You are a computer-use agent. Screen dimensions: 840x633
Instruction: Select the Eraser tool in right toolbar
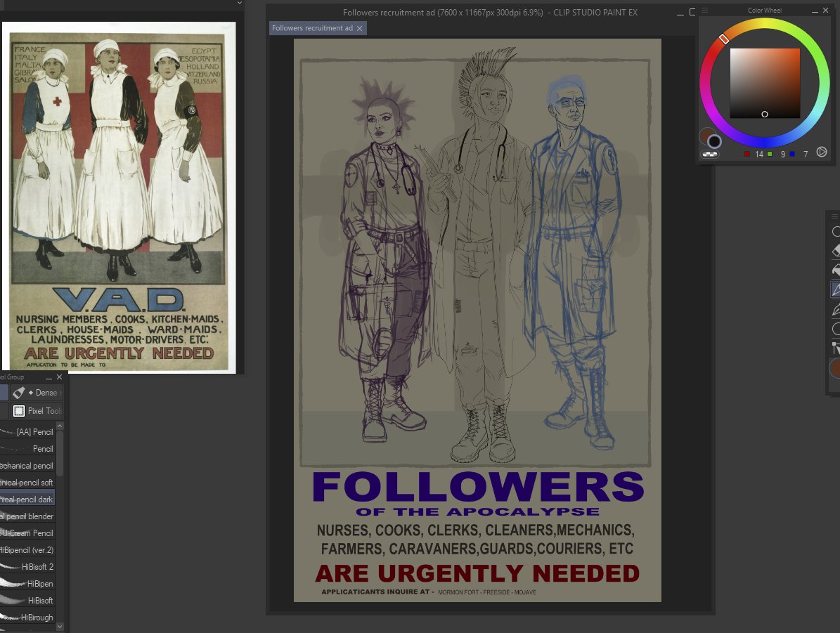tap(836, 251)
